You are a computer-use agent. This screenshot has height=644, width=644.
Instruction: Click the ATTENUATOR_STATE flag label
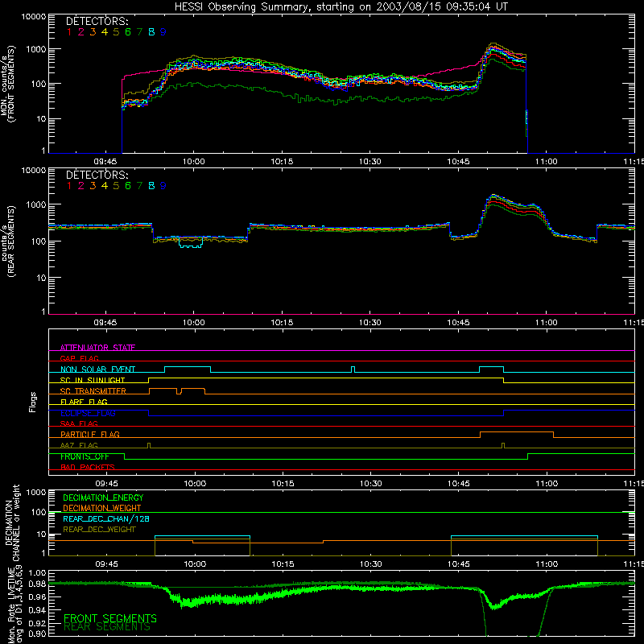click(x=97, y=348)
